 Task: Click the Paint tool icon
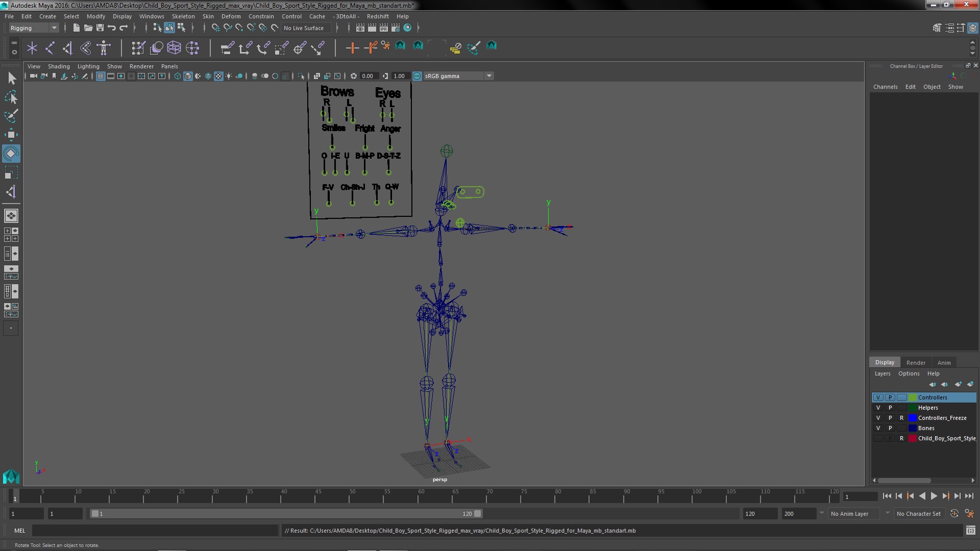[x=10, y=115]
